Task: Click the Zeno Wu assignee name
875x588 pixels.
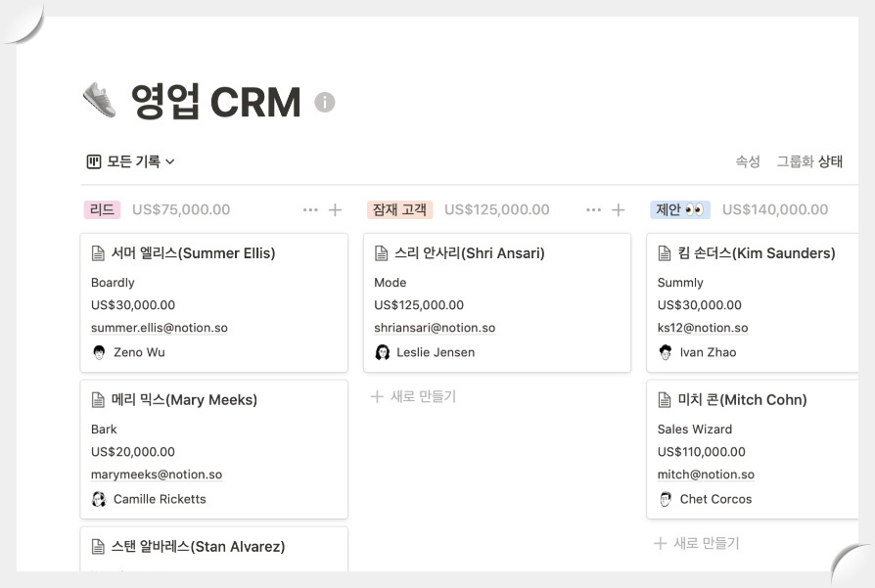Action: coord(139,352)
